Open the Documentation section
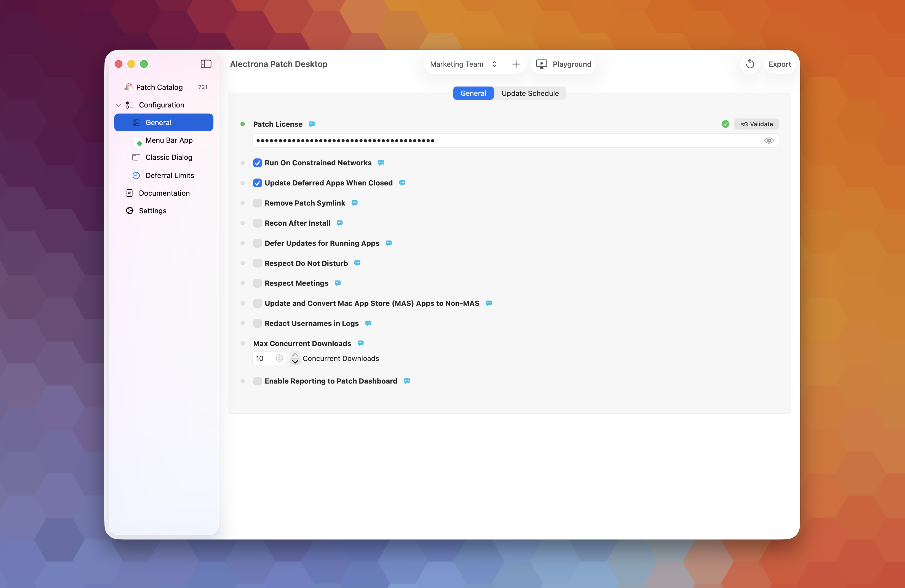905x588 pixels. pos(164,193)
